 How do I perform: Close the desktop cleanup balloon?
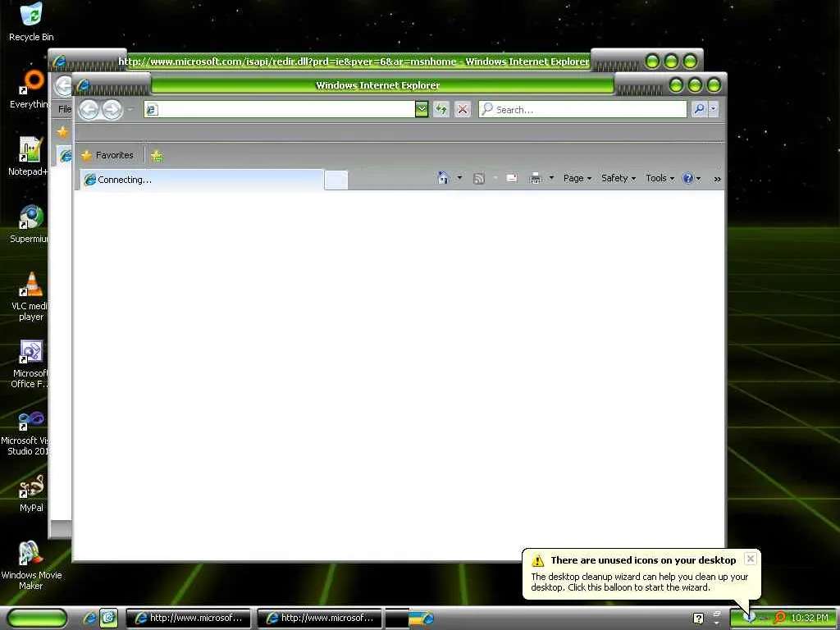click(x=751, y=559)
